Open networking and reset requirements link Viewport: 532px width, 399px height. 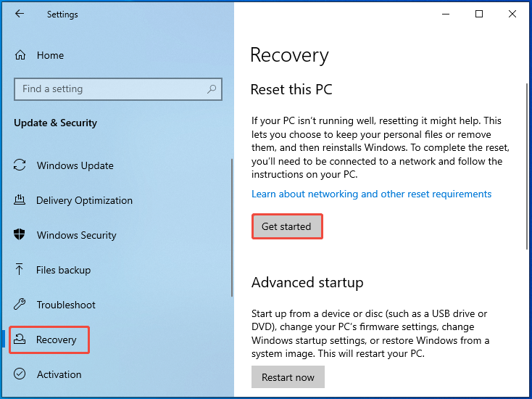372,194
